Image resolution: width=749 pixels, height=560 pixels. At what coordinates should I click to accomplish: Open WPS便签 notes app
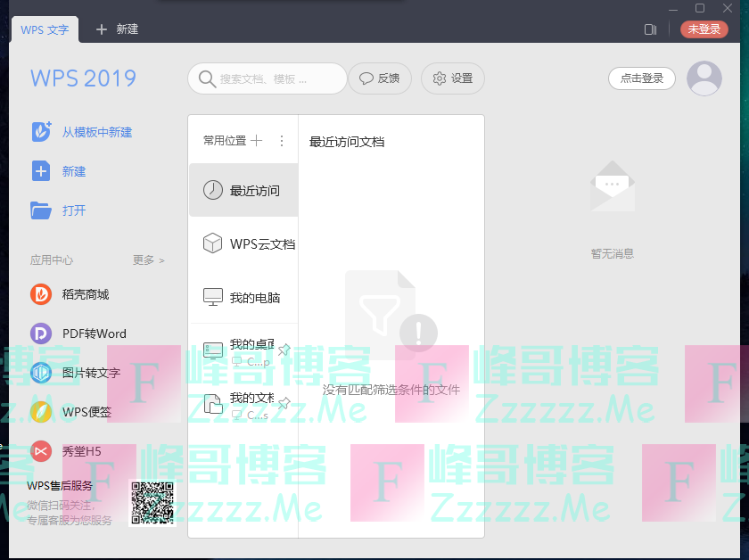[41, 412]
